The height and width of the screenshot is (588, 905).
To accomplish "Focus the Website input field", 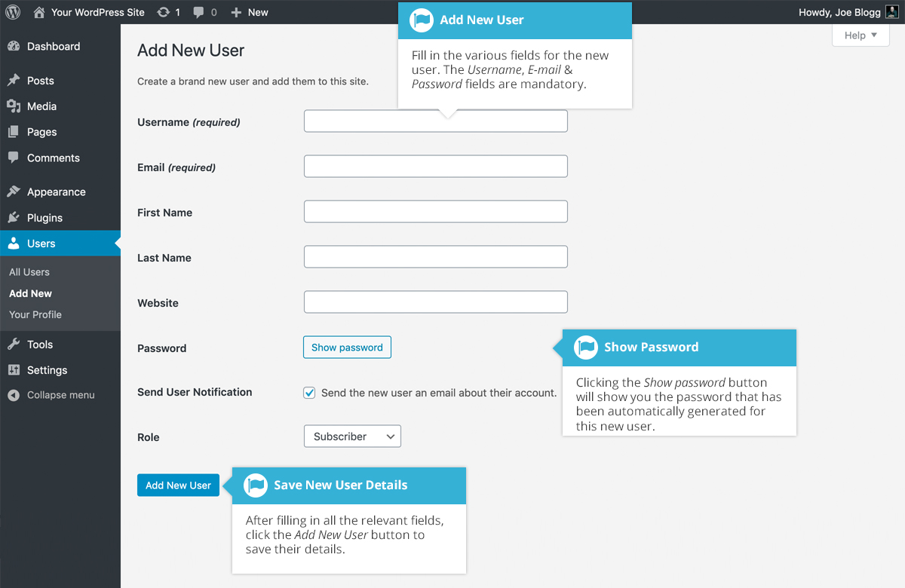I will (435, 302).
